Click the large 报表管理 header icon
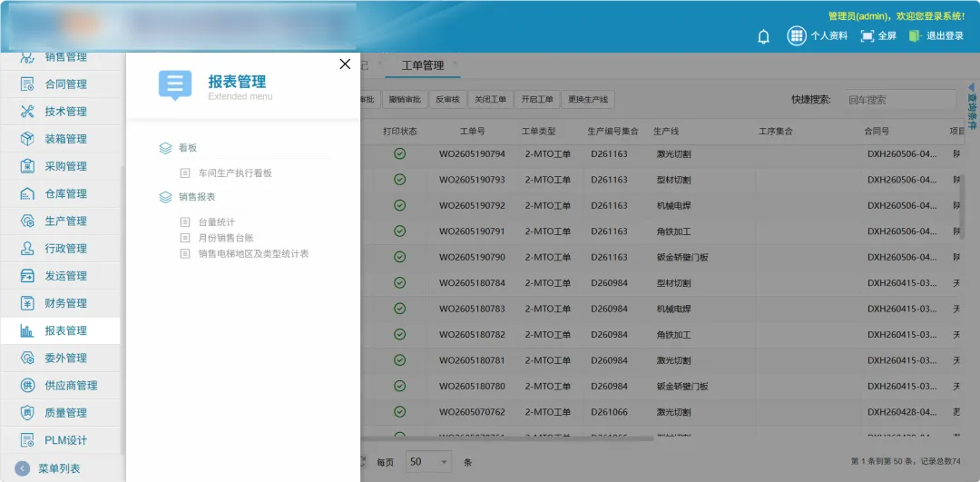The width and height of the screenshot is (980, 482). point(175,85)
